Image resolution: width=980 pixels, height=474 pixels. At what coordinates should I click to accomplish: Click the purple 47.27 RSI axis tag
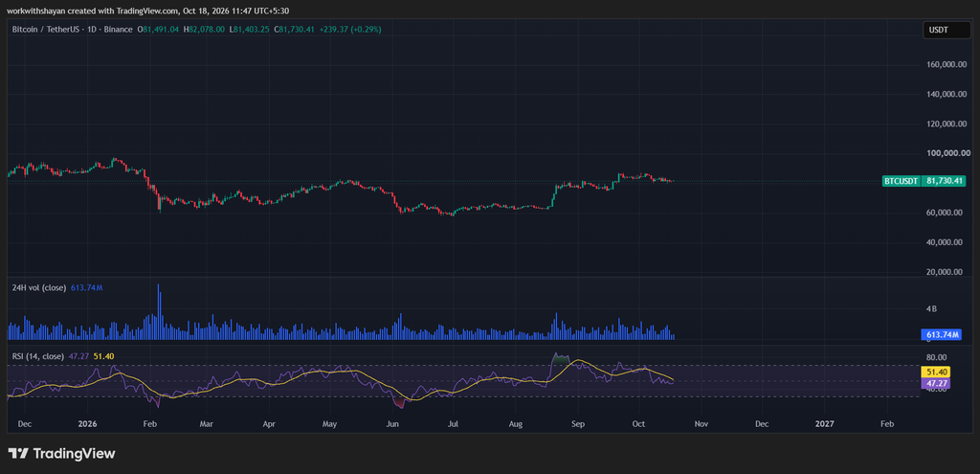(x=936, y=383)
